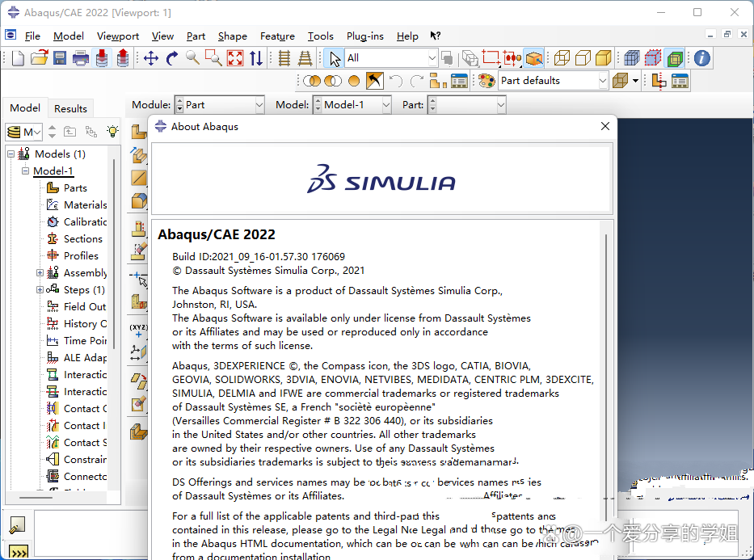Collapse the Models (1) tree node

click(11, 154)
